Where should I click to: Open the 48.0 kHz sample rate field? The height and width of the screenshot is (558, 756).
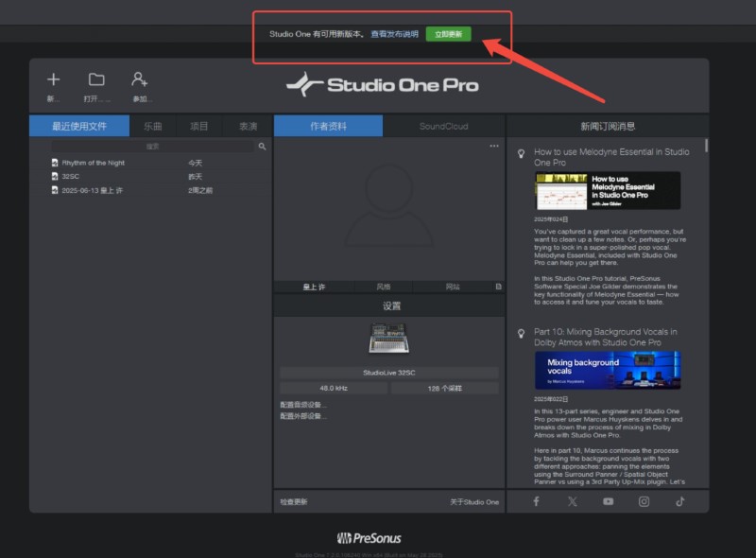coord(334,388)
